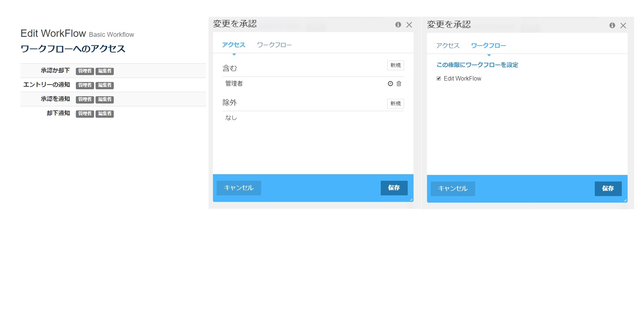Click the なし text under 除外
The height and width of the screenshot is (328, 644).
(231, 118)
